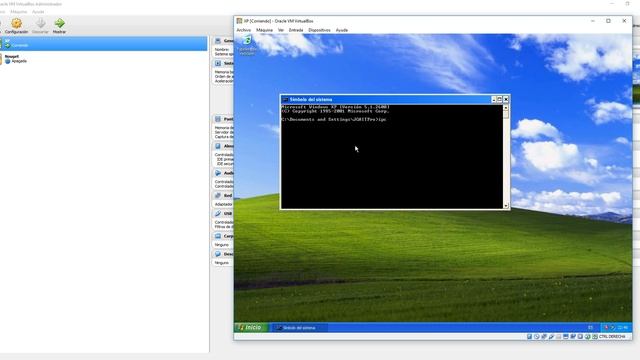
Task: Click the XP VM window title bar icon
Action: click(239, 21)
